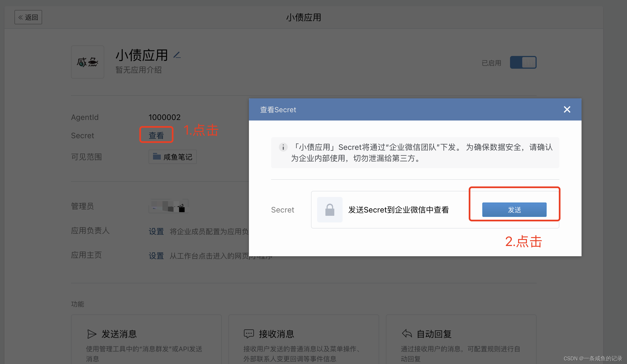The width and height of the screenshot is (627, 364).
Task: Click the « 返回 back button
Action: [28, 17]
